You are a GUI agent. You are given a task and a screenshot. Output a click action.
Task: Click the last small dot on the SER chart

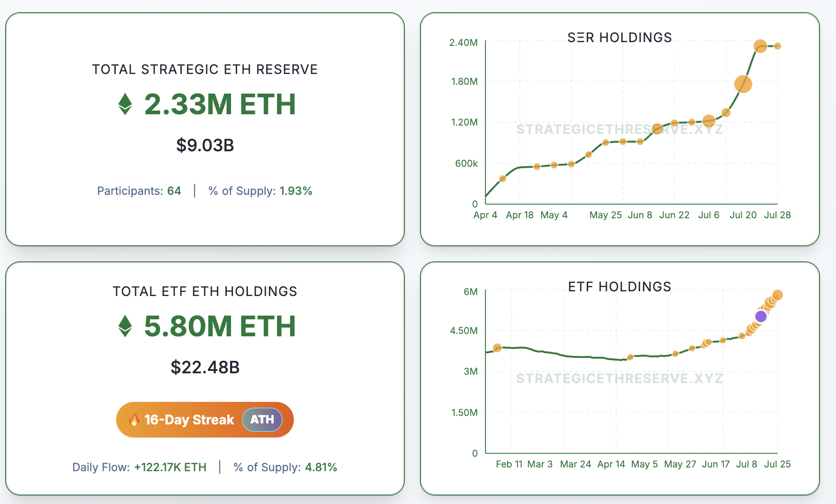[777, 46]
